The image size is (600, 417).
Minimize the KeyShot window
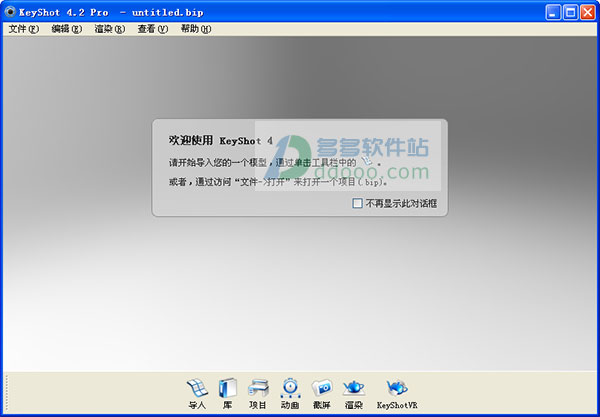tap(553, 12)
